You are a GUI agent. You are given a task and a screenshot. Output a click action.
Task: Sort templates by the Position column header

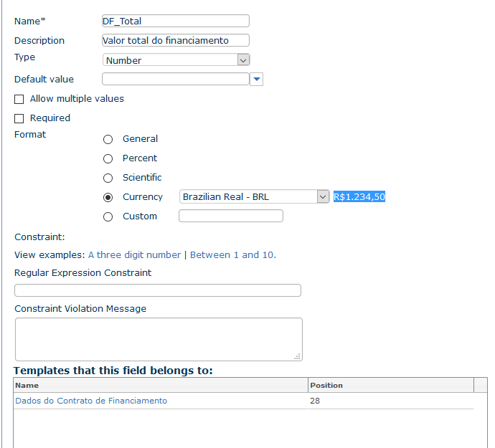326,385
